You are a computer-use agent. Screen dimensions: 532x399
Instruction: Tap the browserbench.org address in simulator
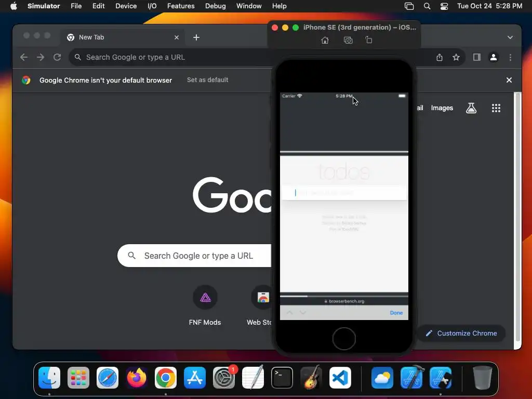(x=344, y=301)
